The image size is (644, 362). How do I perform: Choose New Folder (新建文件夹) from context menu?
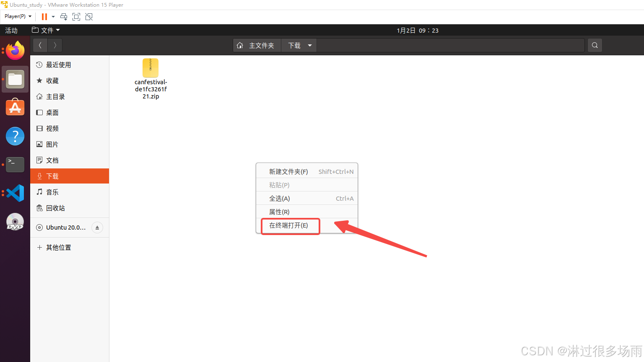tap(307, 171)
